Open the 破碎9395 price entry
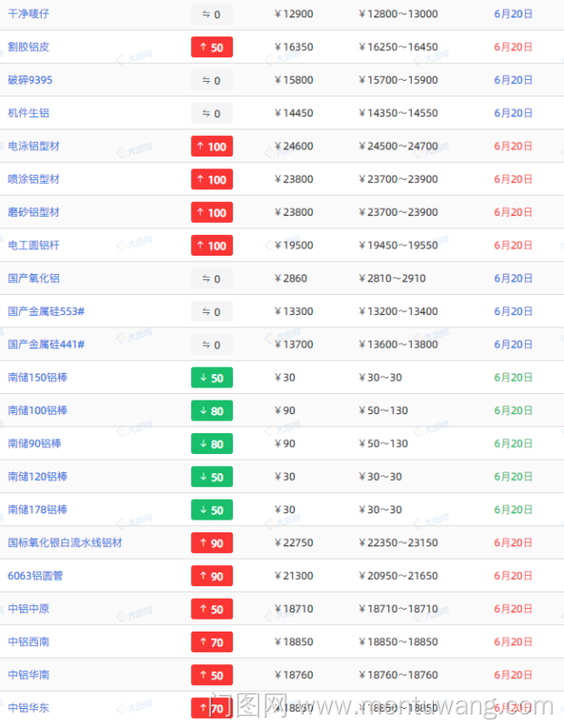 pos(30,80)
